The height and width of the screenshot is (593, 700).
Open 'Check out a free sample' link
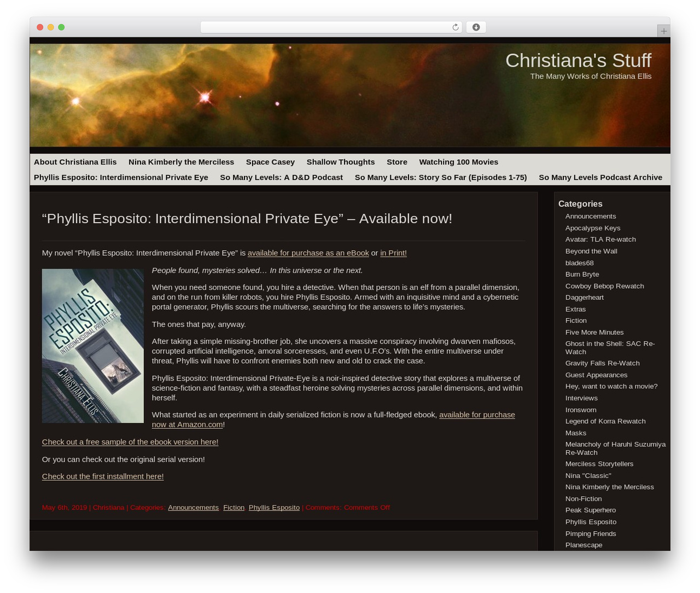130,442
